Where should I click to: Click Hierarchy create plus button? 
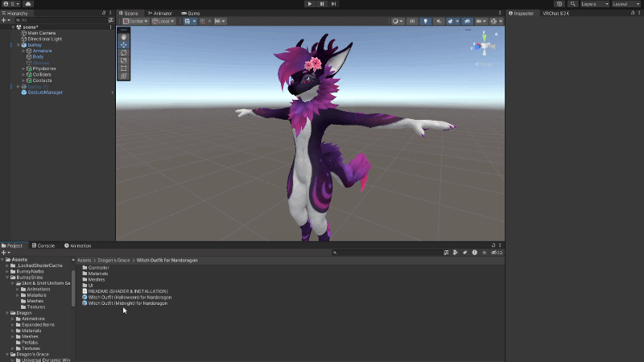tap(6, 20)
